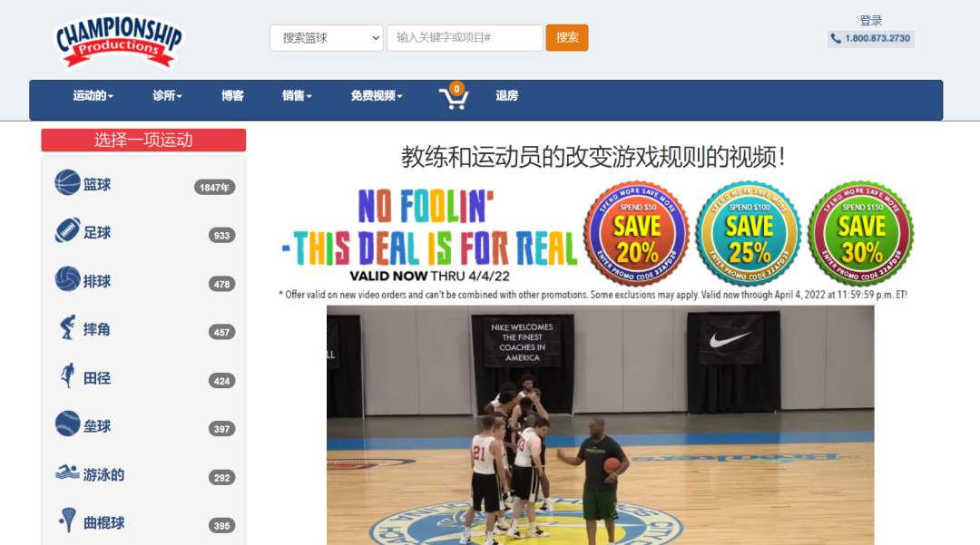Click the phone icon beside 1.800.873.2730
Image resolution: width=980 pixels, height=545 pixels.
coord(836,39)
